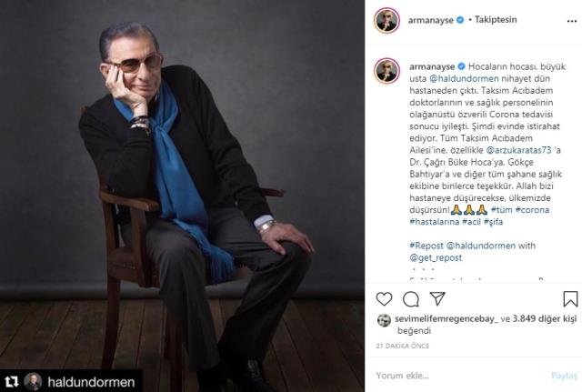Open comments via speech bubble icon
The image size is (582, 392).
click(411, 298)
